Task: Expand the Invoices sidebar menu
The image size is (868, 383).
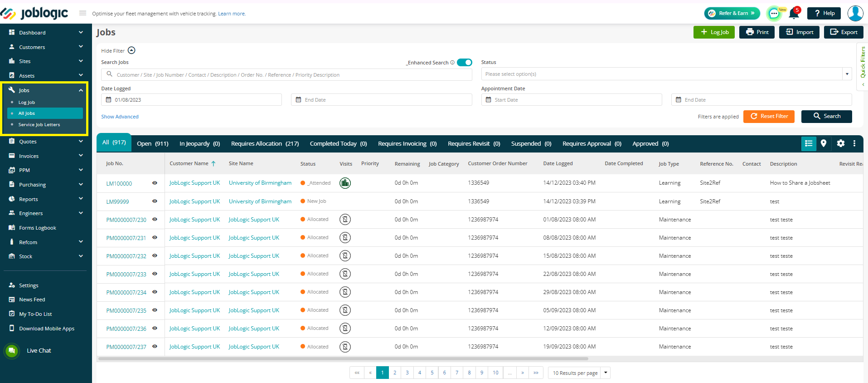Action: tap(81, 156)
